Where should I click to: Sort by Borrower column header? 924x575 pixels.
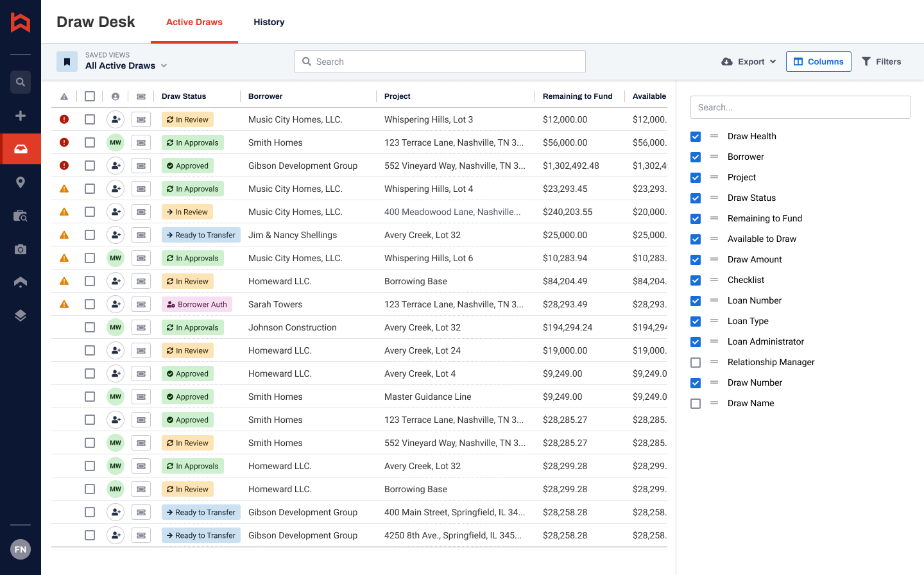pyautogui.click(x=266, y=96)
